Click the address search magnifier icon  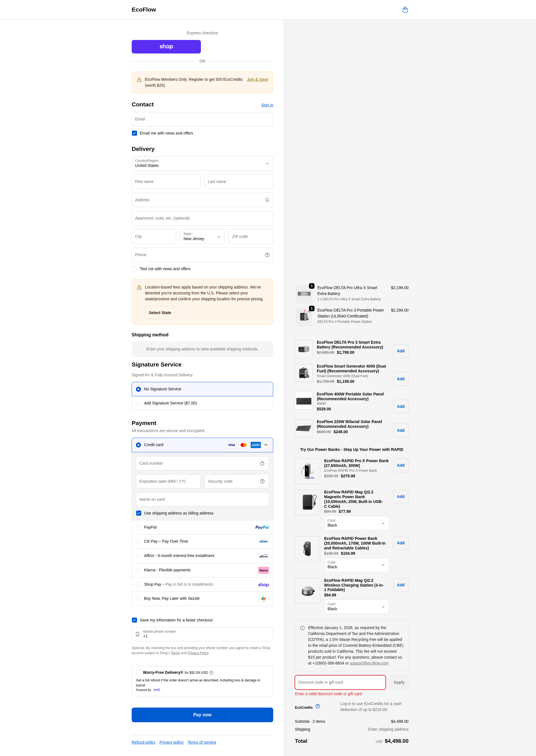267,200
